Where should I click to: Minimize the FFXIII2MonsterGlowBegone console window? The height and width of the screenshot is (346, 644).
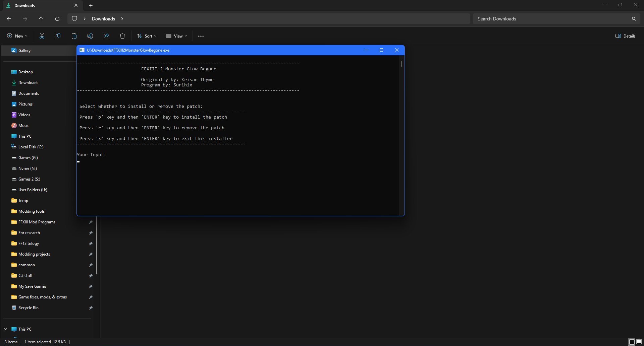[366, 50]
